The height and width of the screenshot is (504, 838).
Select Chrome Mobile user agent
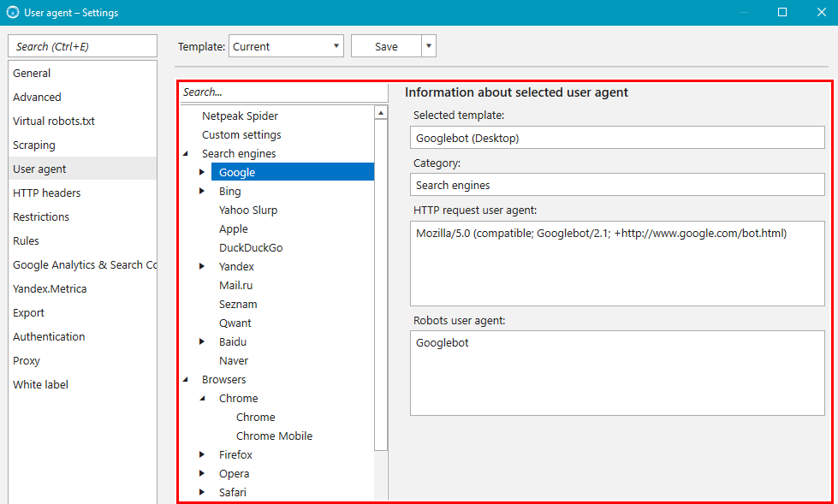point(274,436)
